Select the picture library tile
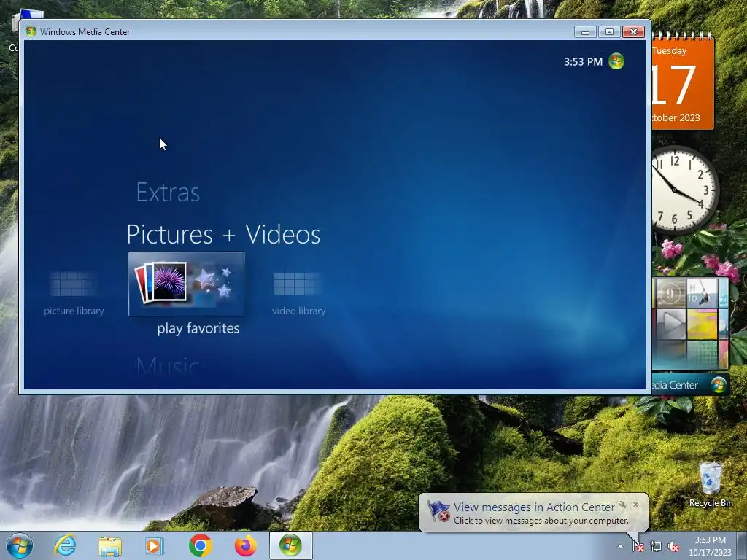The image size is (747, 560). tap(74, 293)
